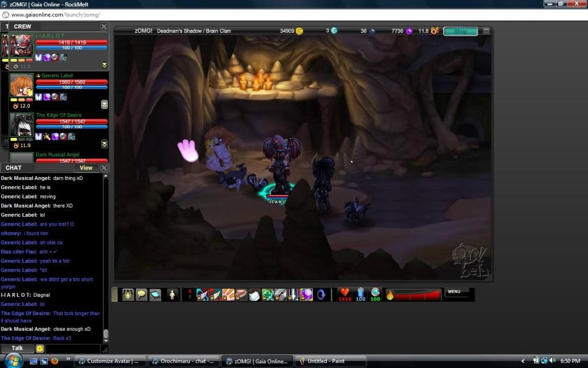The image size is (588, 368).
Task: Open the chat View menu
Action: click(86, 168)
